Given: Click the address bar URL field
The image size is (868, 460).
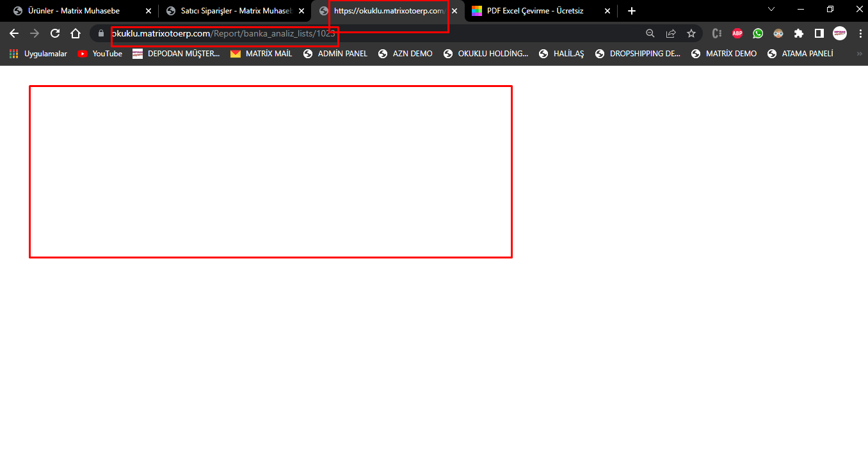Looking at the screenshot, I should [x=371, y=33].
